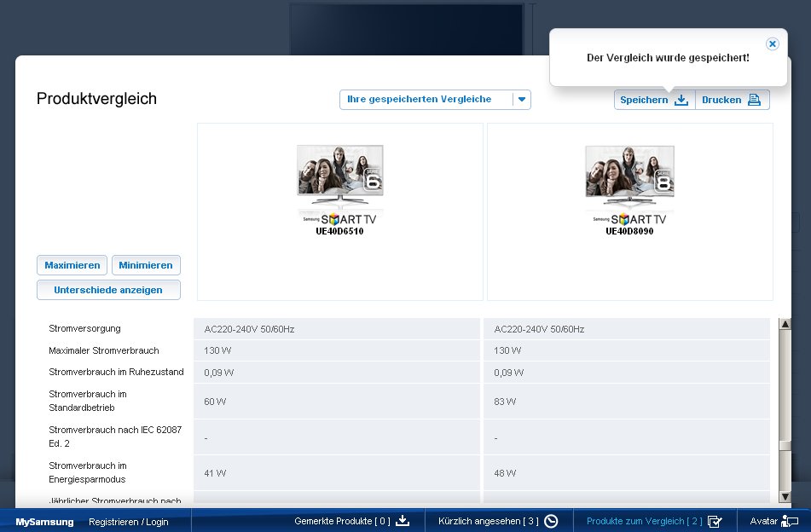Open the MySamsung menu item

(x=44, y=522)
